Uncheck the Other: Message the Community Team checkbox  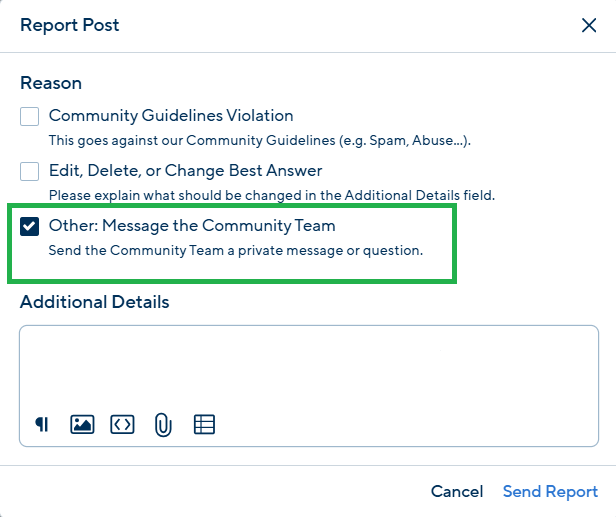pyautogui.click(x=29, y=226)
